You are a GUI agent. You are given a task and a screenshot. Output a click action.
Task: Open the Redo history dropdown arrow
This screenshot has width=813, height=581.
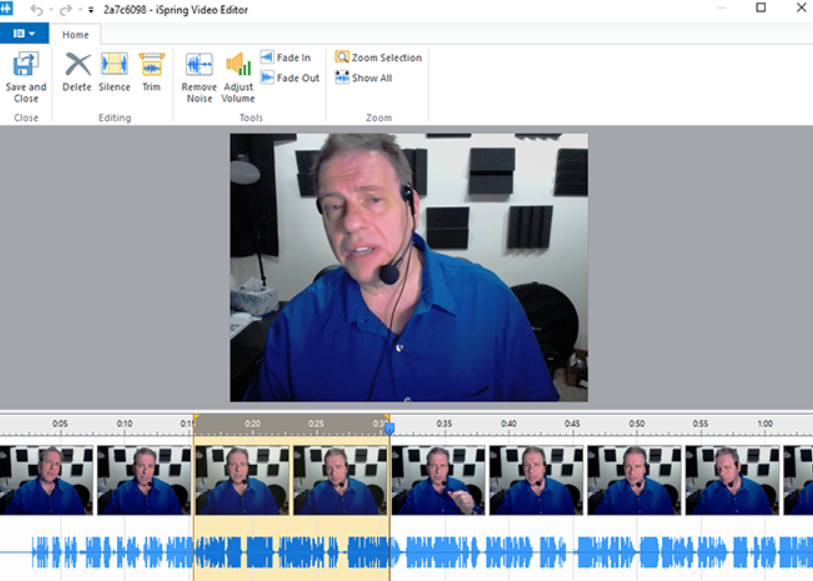tap(80, 10)
